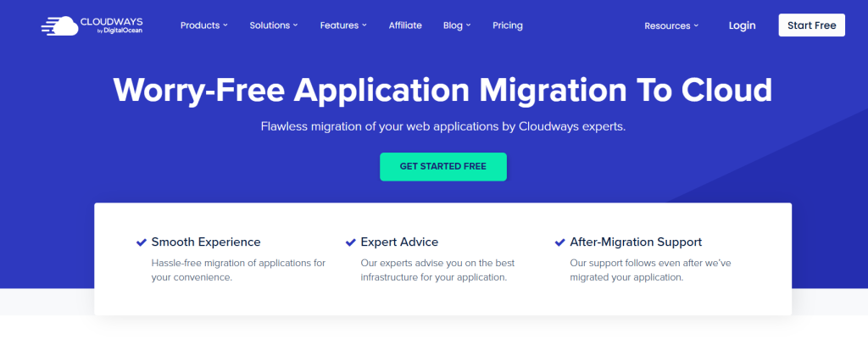Select the Expert Advice heading
This screenshot has height=356, width=868.
(x=399, y=242)
